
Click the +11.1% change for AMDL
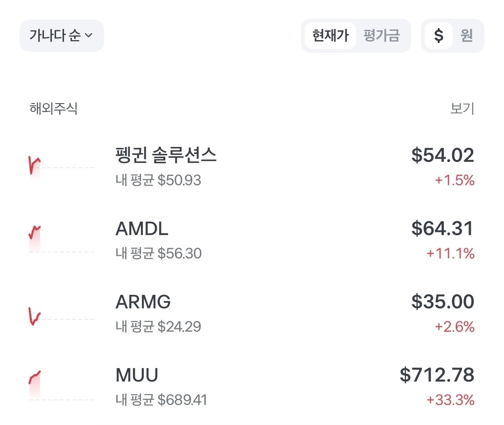[x=450, y=253]
